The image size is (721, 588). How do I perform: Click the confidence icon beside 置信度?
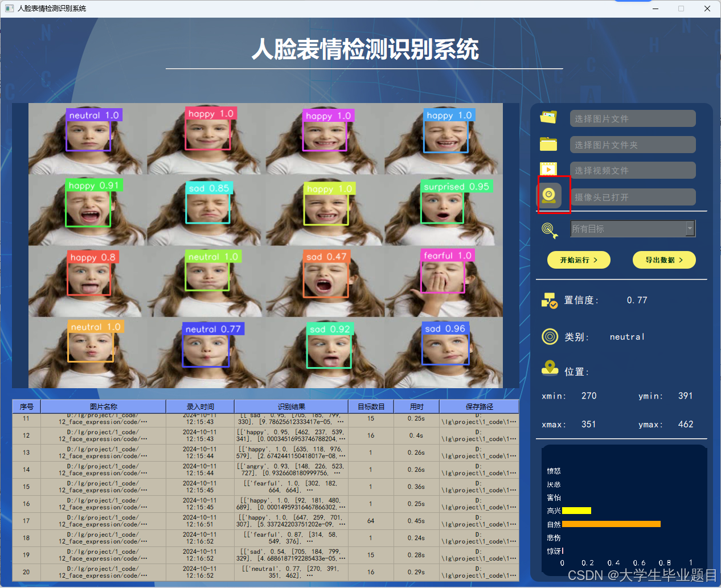tap(550, 300)
